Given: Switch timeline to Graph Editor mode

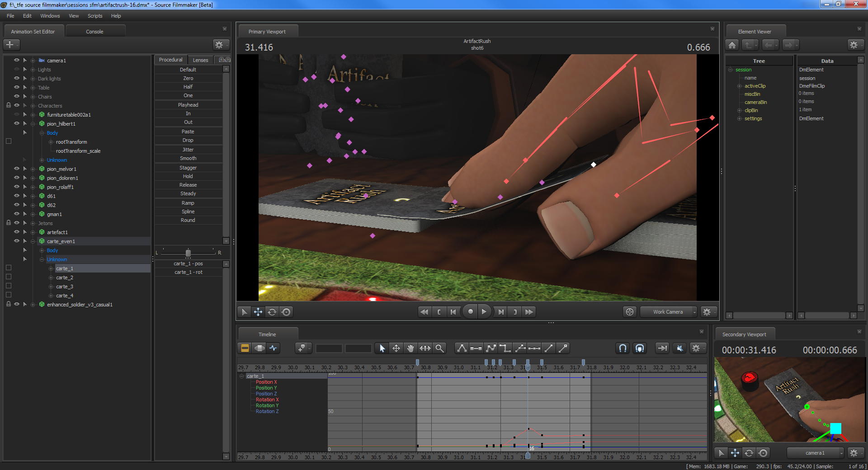Looking at the screenshot, I should point(274,348).
